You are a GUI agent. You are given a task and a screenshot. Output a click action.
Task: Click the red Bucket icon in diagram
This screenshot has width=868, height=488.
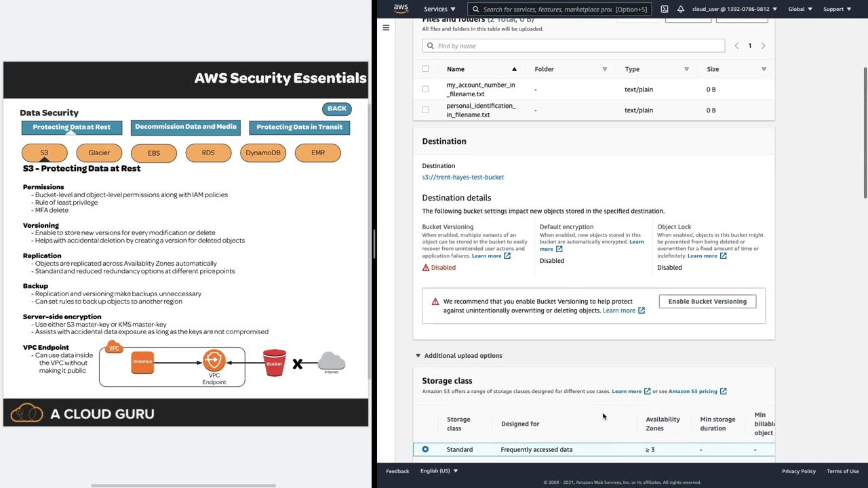[x=274, y=362]
